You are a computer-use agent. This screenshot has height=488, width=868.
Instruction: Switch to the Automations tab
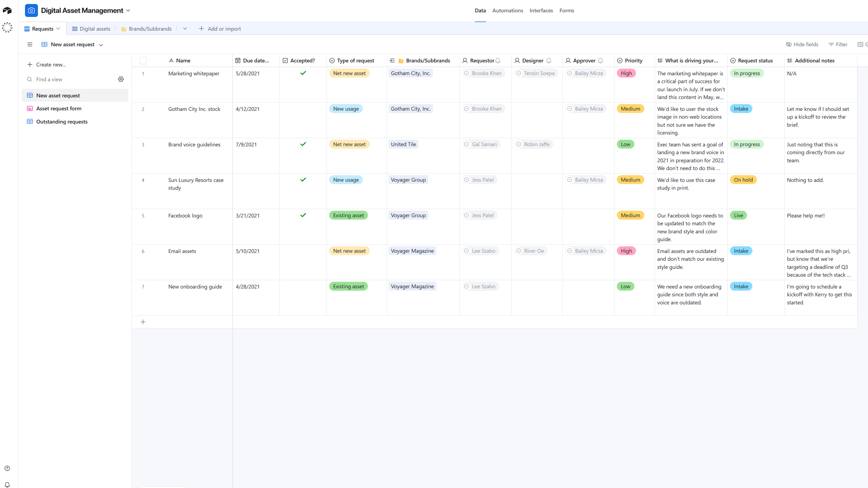pyautogui.click(x=508, y=10)
